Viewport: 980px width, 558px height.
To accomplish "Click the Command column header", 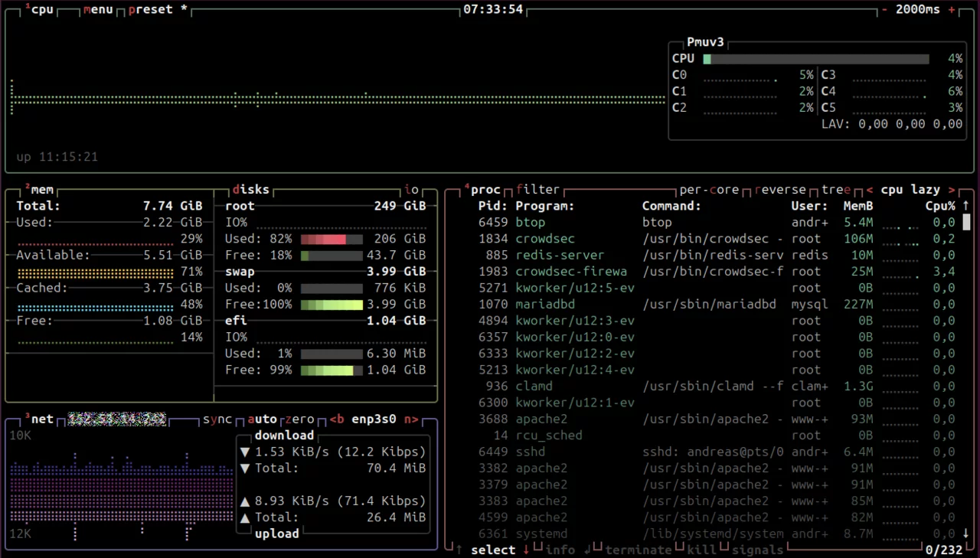I will point(671,206).
